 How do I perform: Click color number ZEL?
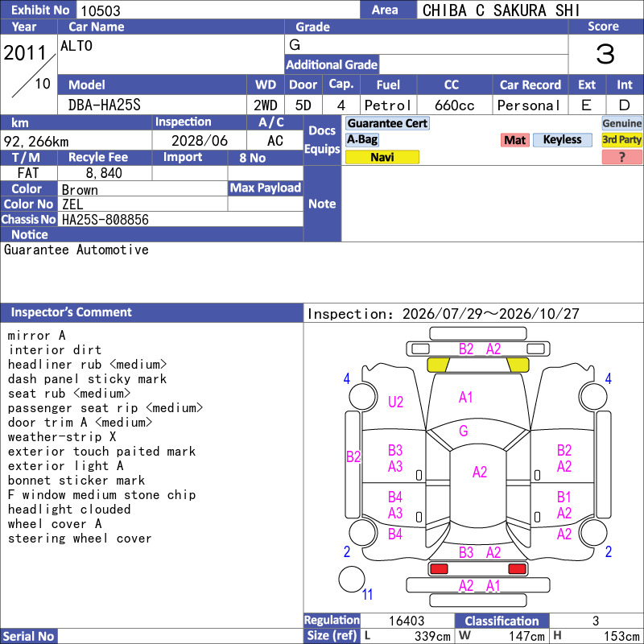coord(72,204)
